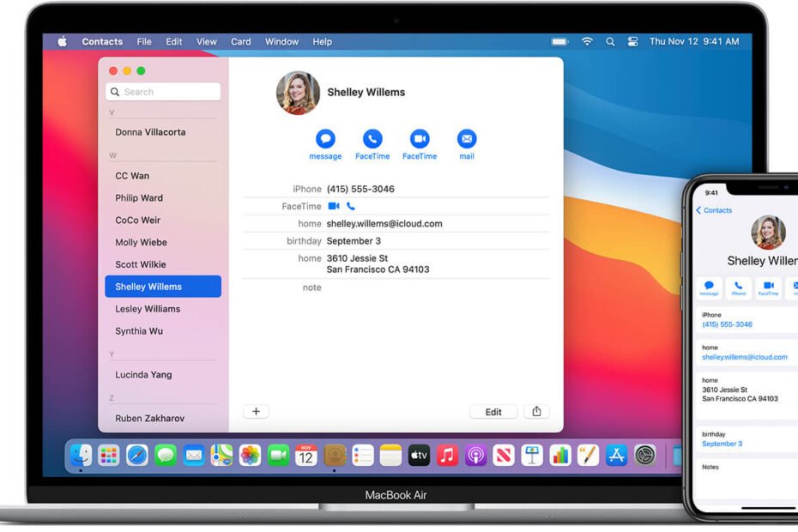Click the share icon beside the Edit button

click(536, 411)
